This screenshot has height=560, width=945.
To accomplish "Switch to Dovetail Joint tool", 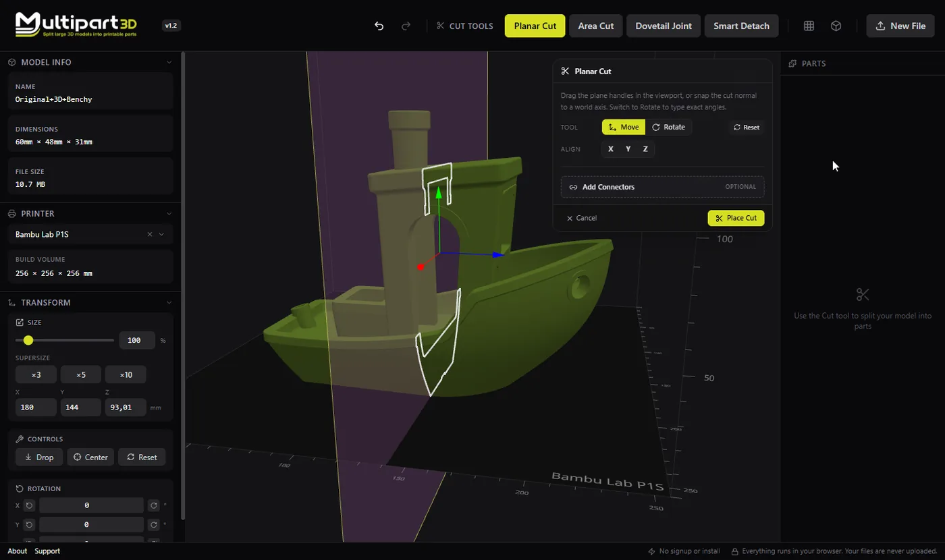I will point(664,26).
